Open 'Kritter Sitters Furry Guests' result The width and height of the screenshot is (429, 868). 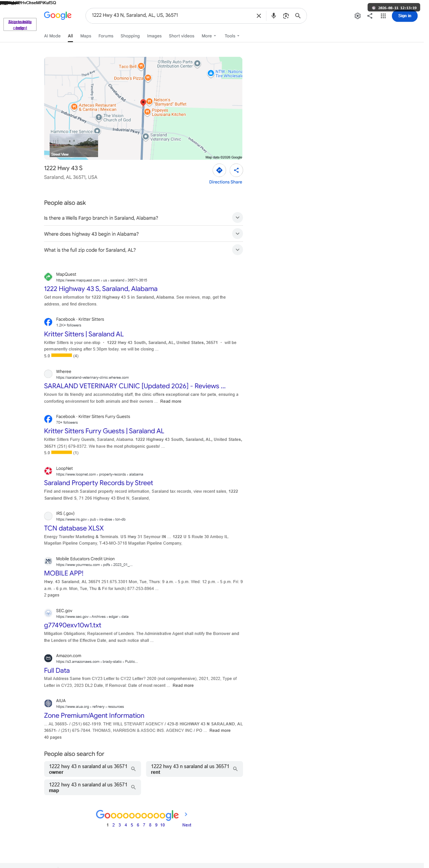pyautogui.click(x=104, y=431)
